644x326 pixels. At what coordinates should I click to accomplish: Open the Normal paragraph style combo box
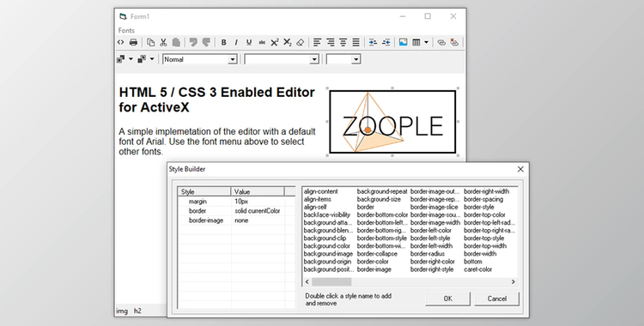[200, 59]
